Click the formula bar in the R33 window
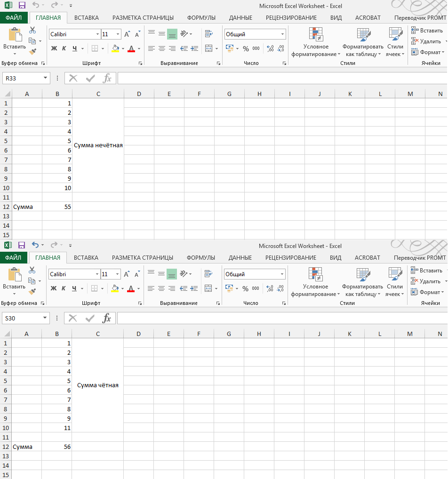448x479 pixels. [x=282, y=78]
